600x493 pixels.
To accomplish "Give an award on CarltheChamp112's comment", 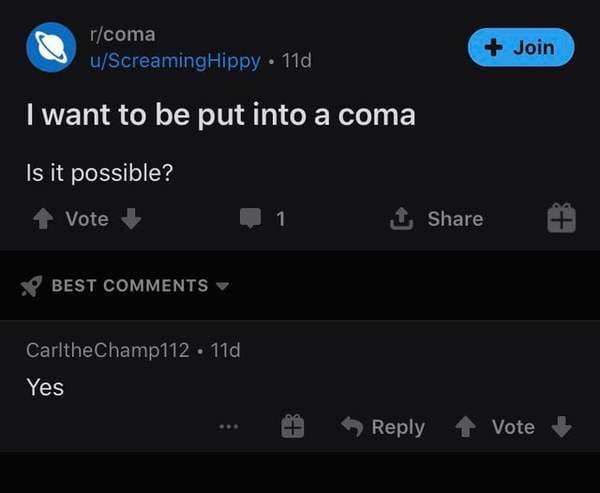I will coord(293,426).
